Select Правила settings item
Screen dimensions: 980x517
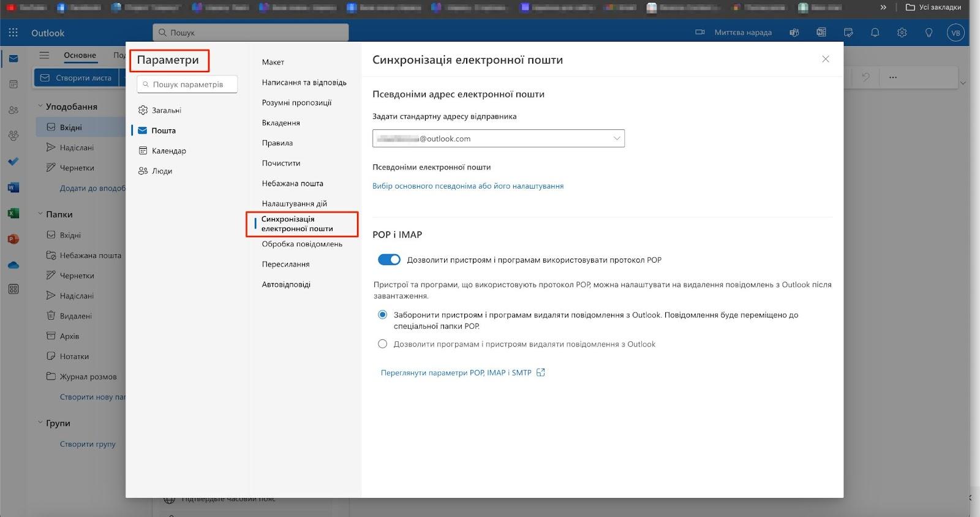pos(277,143)
